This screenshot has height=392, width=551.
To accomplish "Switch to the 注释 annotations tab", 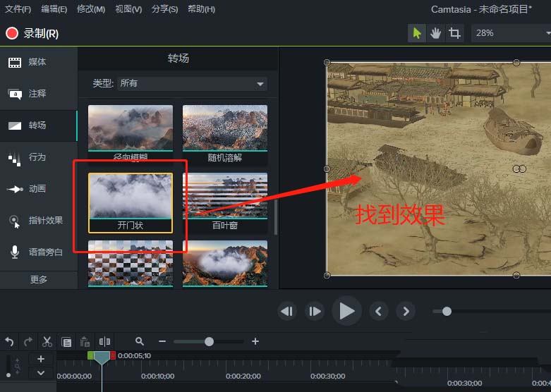I will tap(38, 94).
